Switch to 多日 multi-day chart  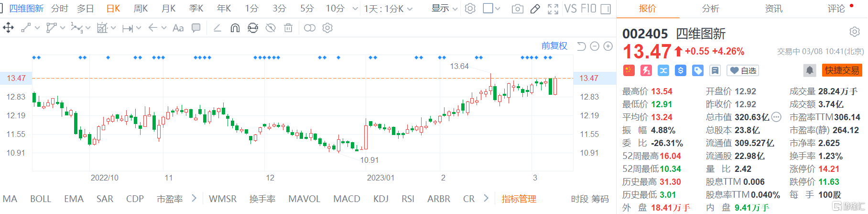pos(86,9)
